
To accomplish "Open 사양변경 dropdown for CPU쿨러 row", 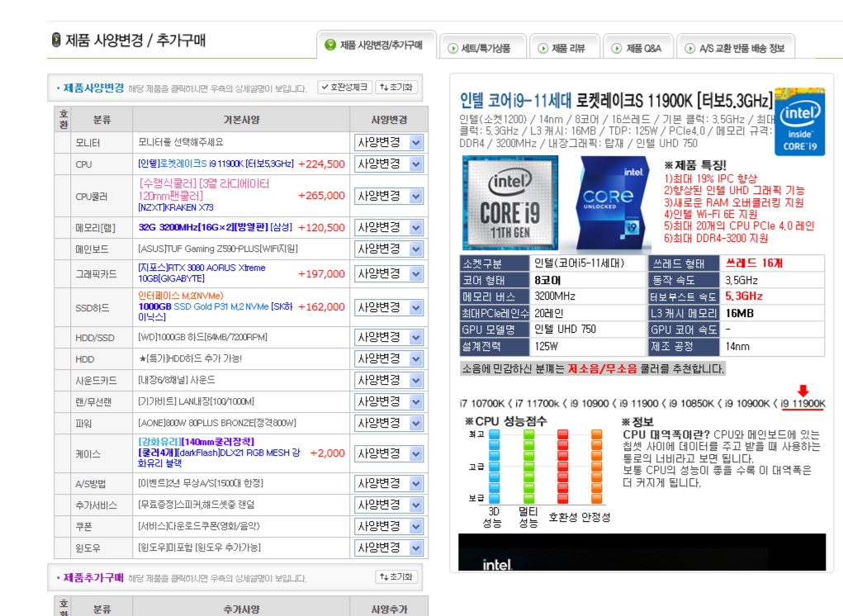I will [x=389, y=197].
